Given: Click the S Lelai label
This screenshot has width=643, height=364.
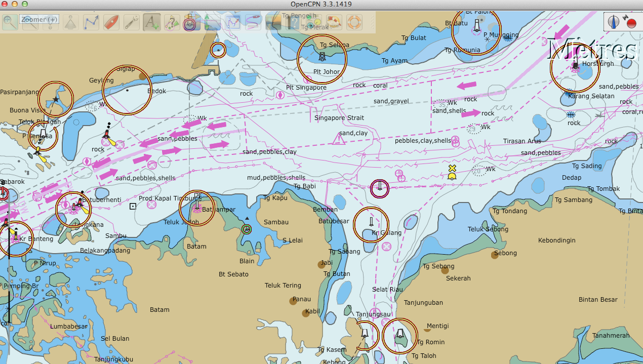Looking at the screenshot, I should (293, 240).
